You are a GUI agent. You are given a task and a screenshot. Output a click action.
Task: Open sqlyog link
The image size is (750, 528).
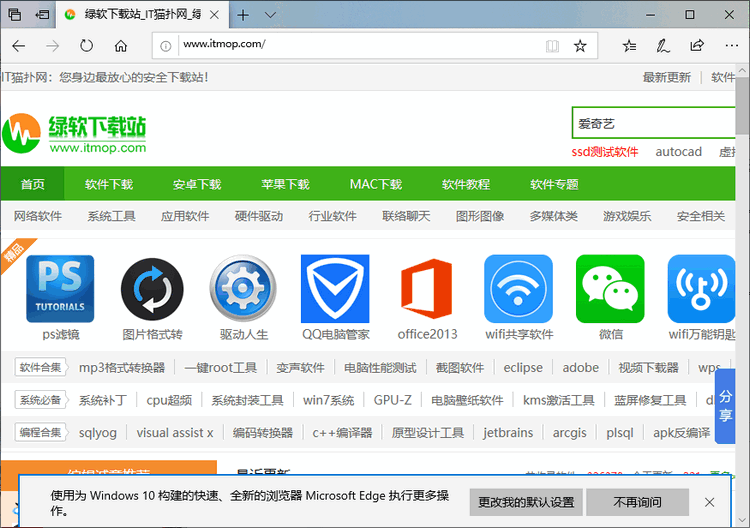98,433
